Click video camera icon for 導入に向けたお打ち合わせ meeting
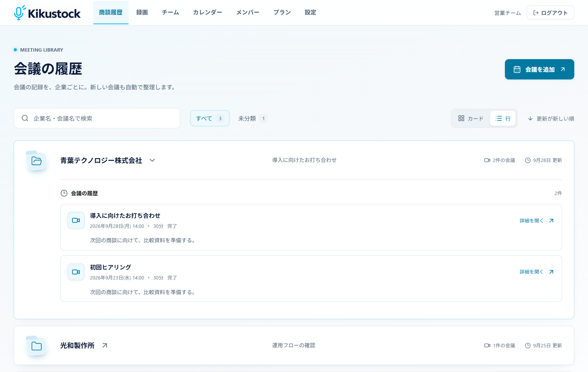588x372 pixels. [76, 220]
